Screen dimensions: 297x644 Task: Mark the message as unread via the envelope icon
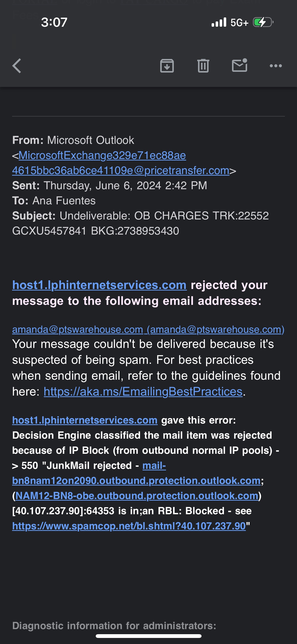[x=240, y=65]
